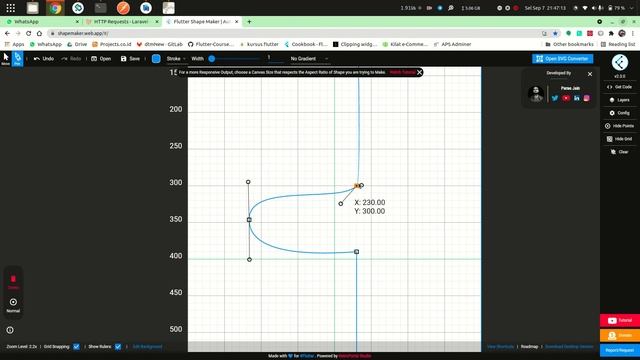This screenshot has height=360, width=640.
Task: Open the Extensions puzzle icon
Action: click(x=611, y=33)
